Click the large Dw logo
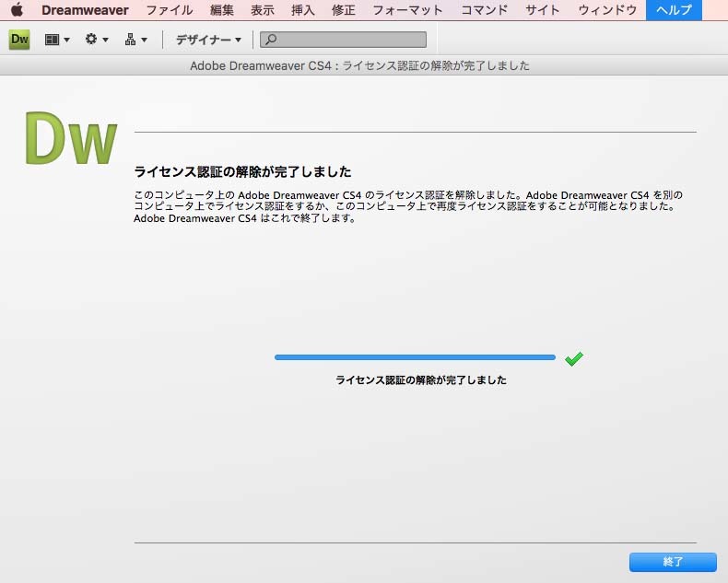The image size is (728, 583). (x=71, y=138)
